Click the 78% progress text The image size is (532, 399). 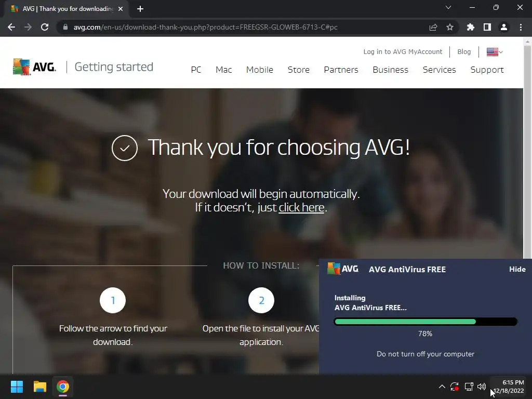(x=425, y=334)
